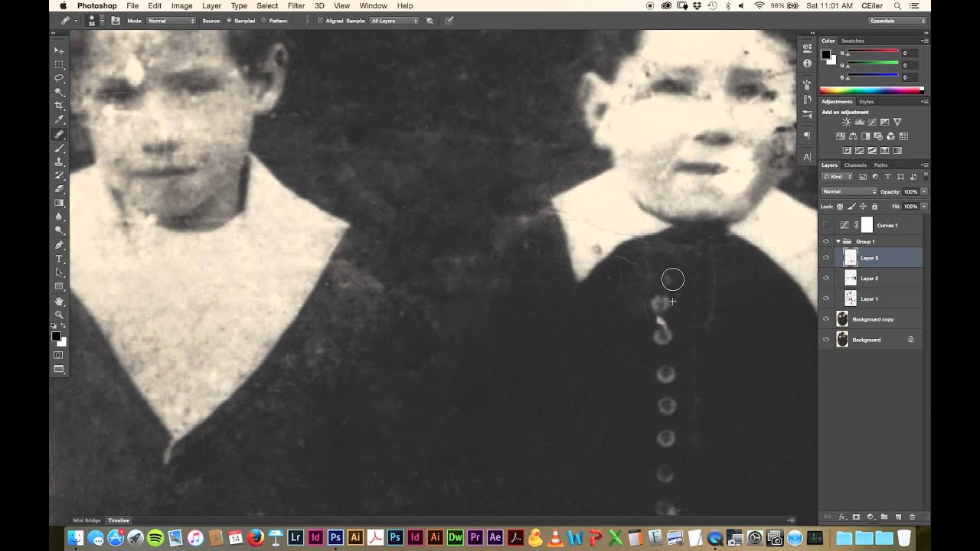Select the Eyedropper tool
Viewport: 980px width, 551px height.
59,120
